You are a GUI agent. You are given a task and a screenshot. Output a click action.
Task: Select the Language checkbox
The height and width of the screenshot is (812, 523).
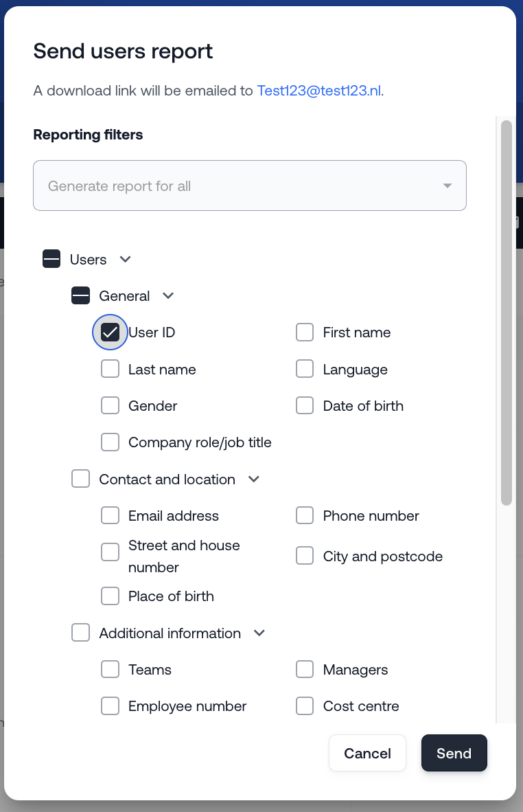(x=305, y=370)
